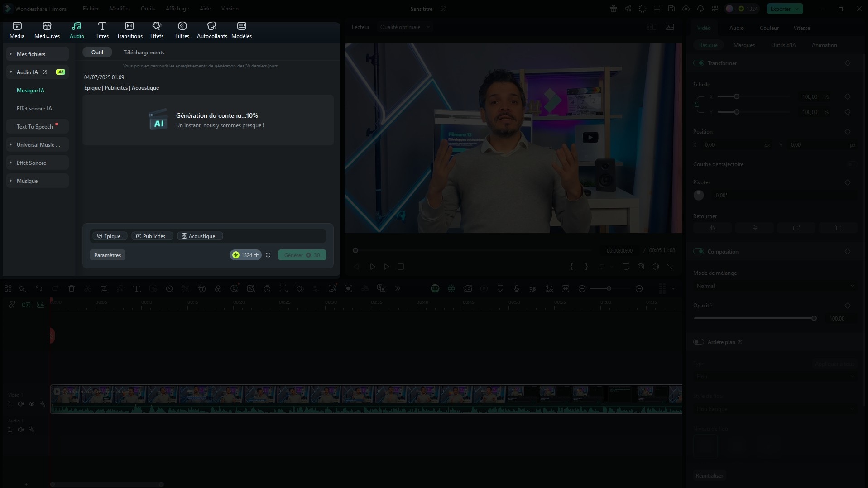Select the crop tool in timeline toolbar
This screenshot has height=488, width=868.
coord(104,288)
